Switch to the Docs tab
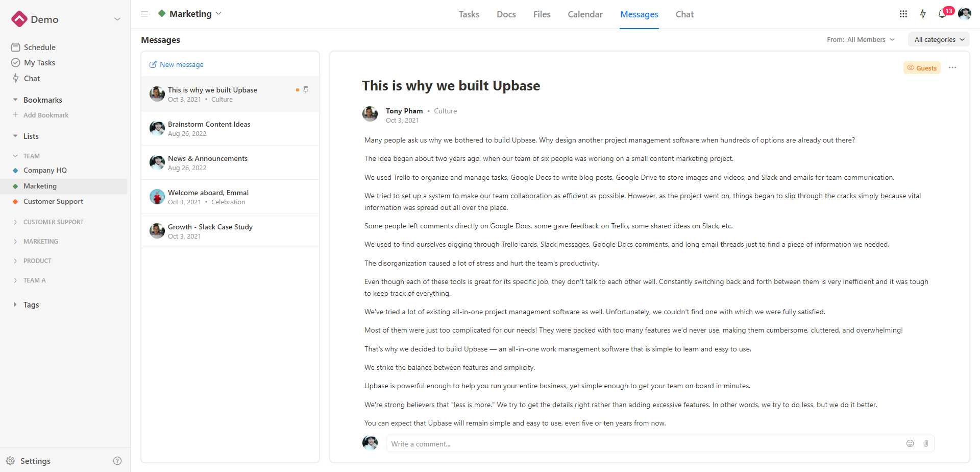This screenshot has width=980, height=472. coord(506,14)
